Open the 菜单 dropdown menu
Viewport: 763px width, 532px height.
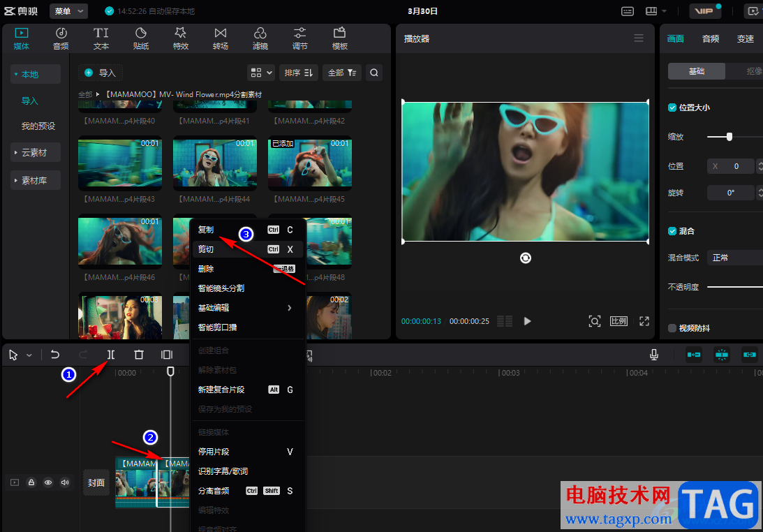(68, 10)
